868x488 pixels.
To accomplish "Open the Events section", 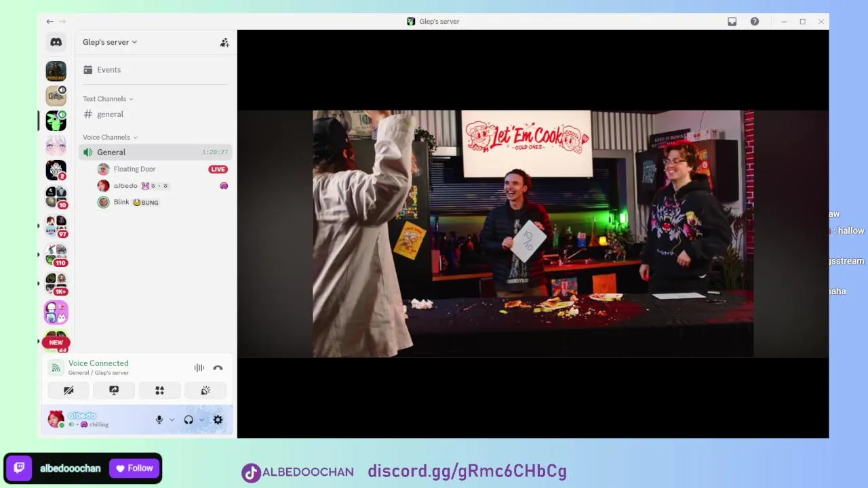I will click(155, 70).
